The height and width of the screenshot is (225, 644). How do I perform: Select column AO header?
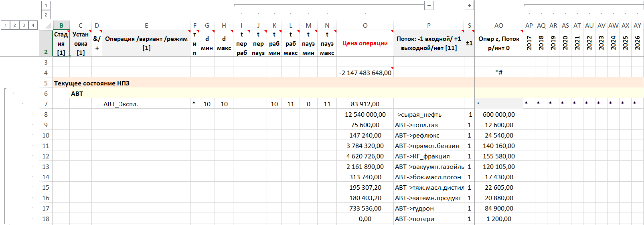[498, 26]
